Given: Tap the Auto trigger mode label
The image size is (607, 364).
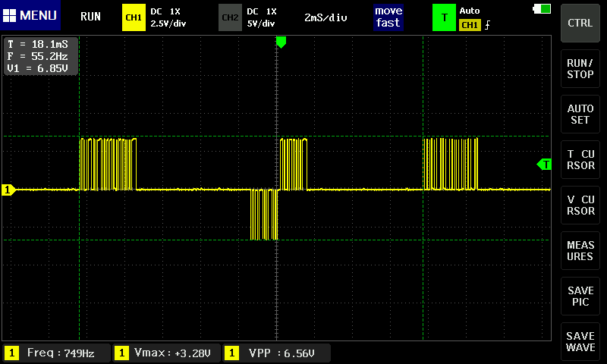Looking at the screenshot, I should [469, 11].
